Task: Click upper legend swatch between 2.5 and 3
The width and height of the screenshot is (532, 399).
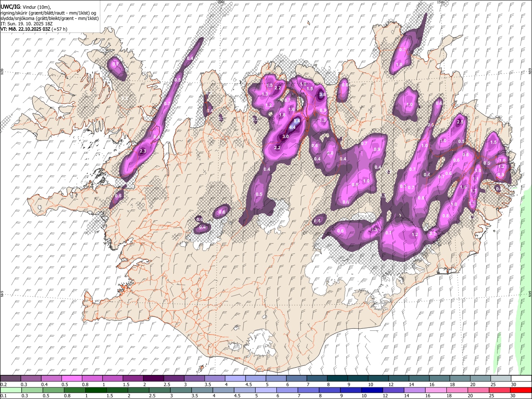Action: pos(173,378)
